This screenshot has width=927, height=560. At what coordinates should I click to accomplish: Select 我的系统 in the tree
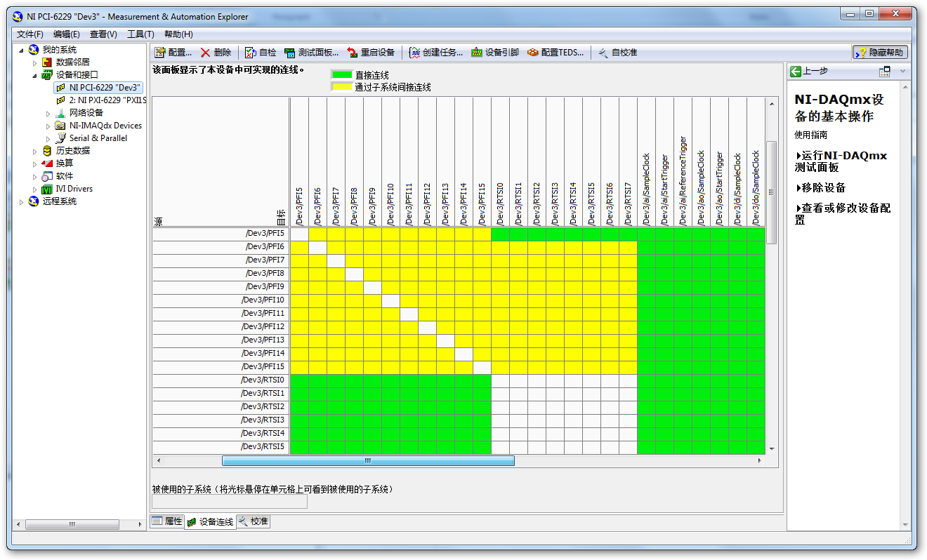(x=59, y=50)
